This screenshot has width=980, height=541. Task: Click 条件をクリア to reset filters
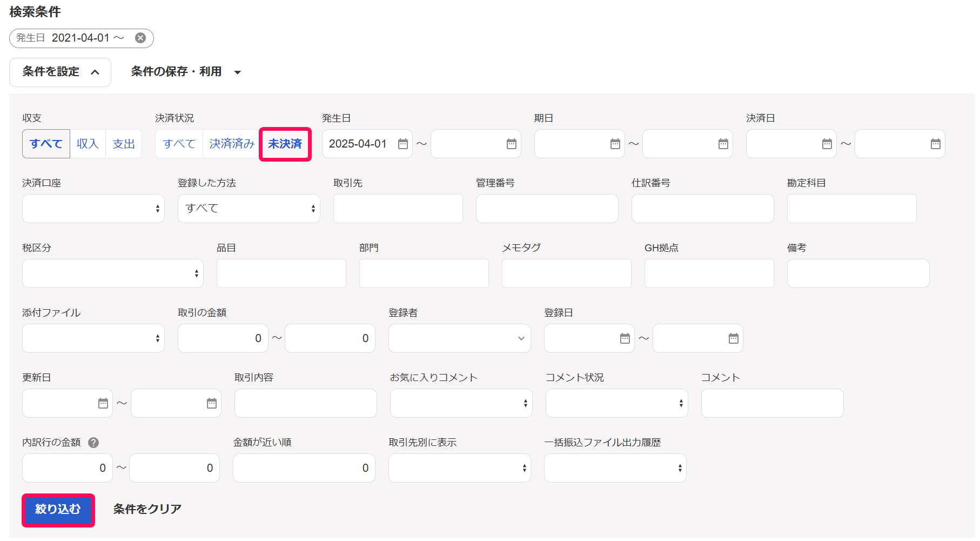point(147,509)
